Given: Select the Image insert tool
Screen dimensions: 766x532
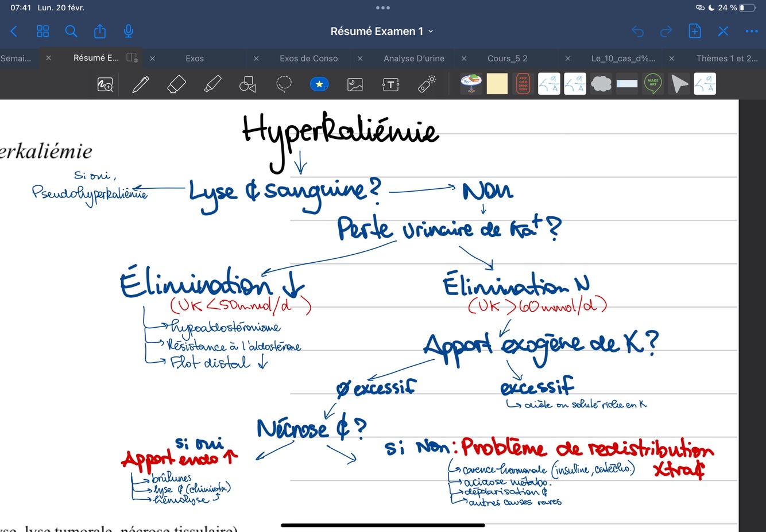Looking at the screenshot, I should [x=355, y=84].
